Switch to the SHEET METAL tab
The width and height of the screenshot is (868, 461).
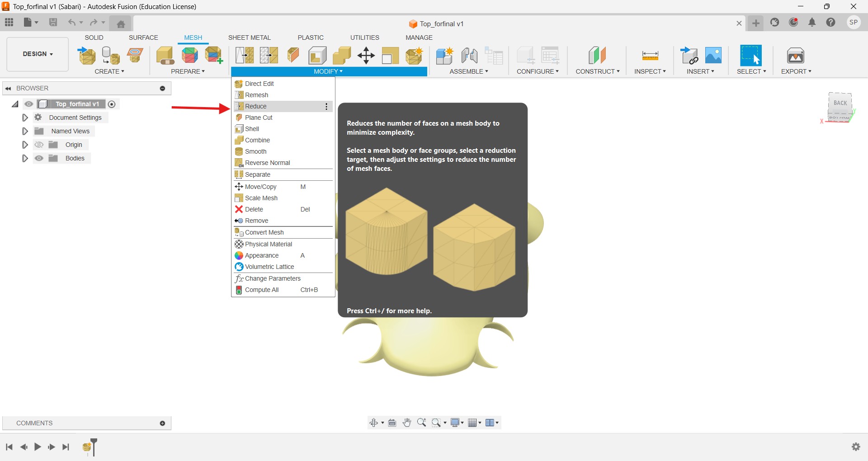tap(249, 38)
